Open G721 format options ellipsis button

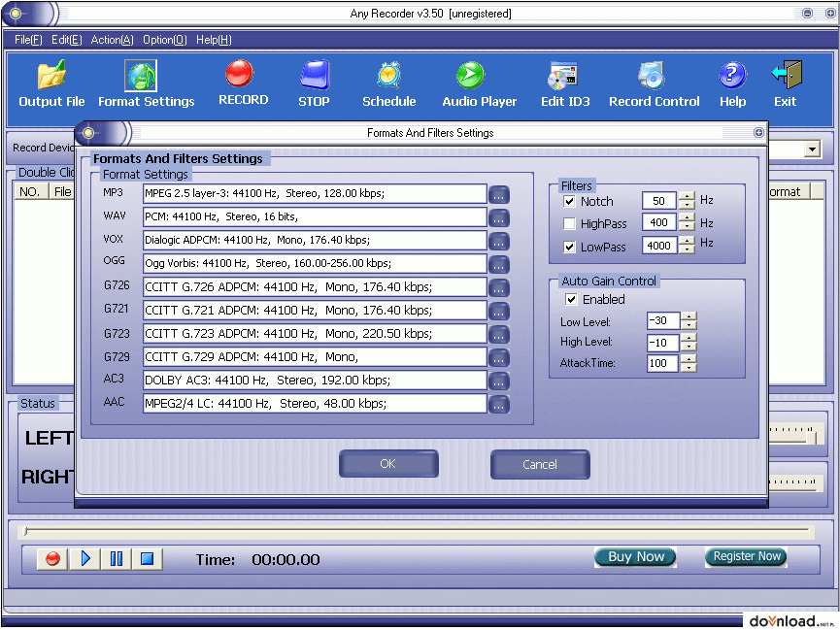pyautogui.click(x=499, y=312)
